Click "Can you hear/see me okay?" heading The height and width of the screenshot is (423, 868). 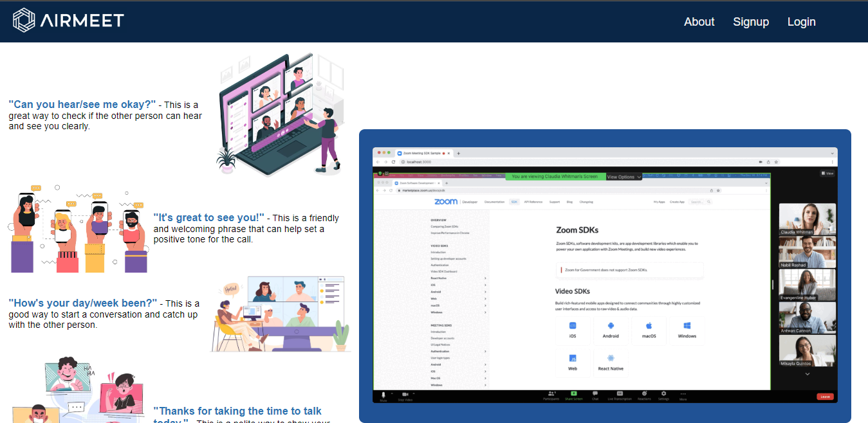tap(82, 104)
